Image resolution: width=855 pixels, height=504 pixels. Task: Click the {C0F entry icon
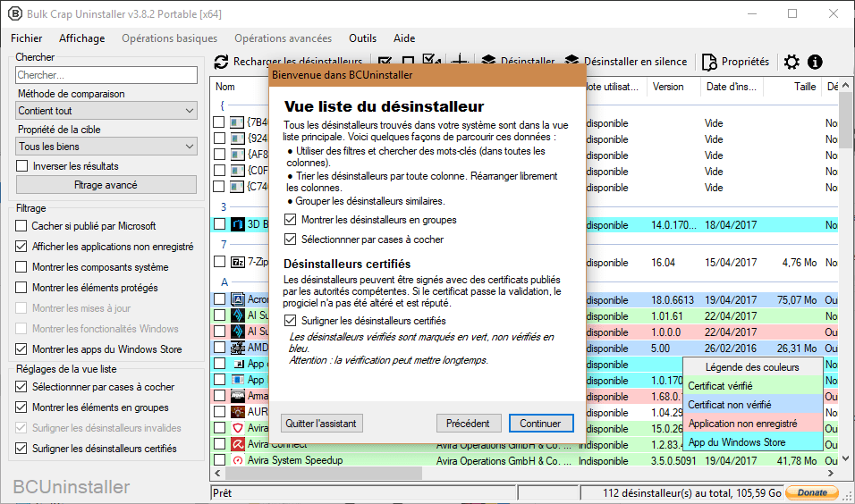(237, 171)
